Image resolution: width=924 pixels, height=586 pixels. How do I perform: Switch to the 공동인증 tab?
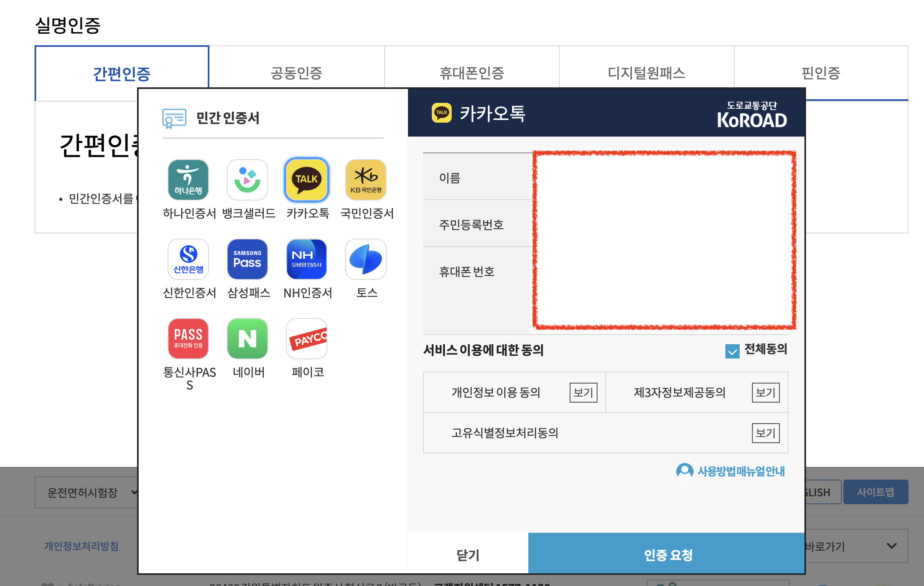(296, 73)
